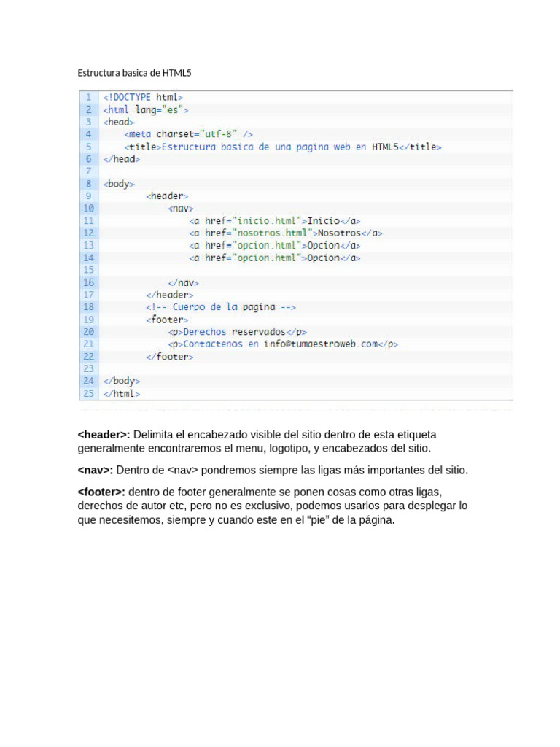Click the opening '<header>' tag line
Screen dimensions: 560x747
pos(167,196)
